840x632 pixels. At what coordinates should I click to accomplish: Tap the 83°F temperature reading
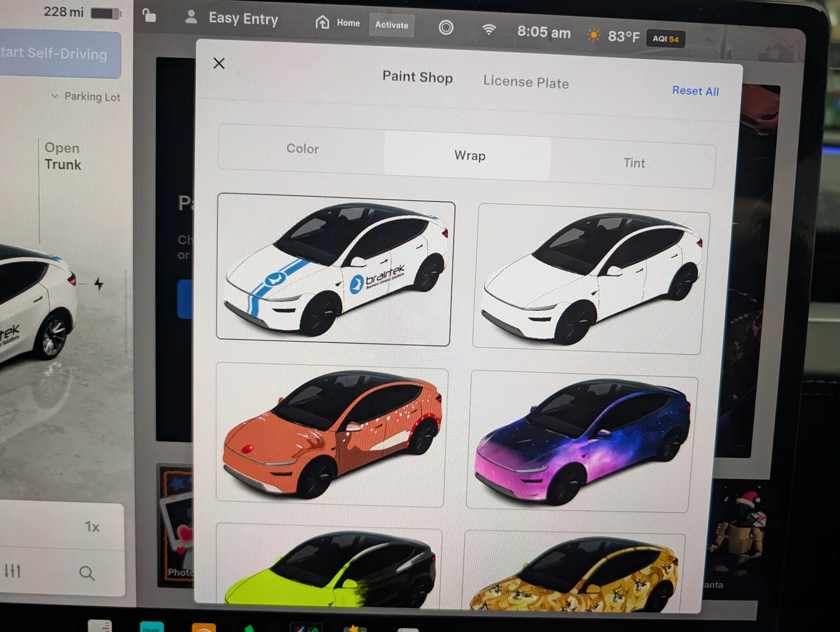click(x=623, y=37)
